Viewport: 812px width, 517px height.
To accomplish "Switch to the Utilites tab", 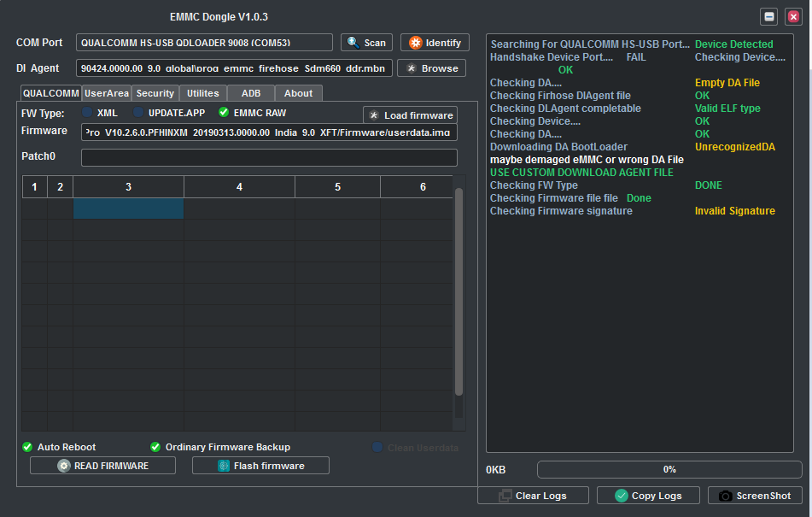I will [x=203, y=93].
